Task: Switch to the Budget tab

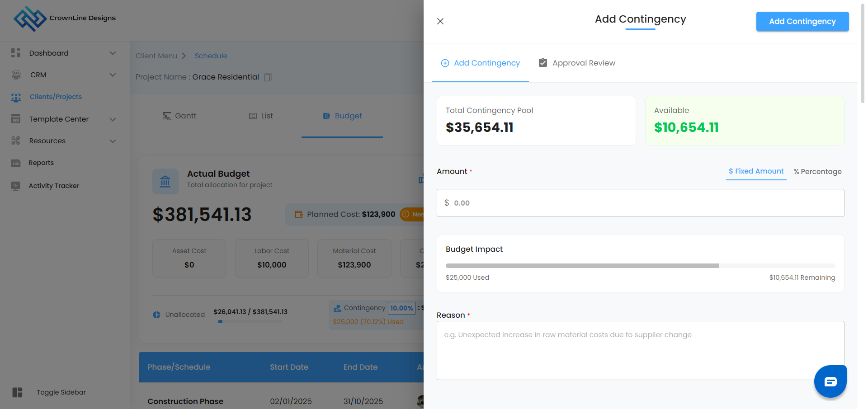Action: tap(342, 116)
